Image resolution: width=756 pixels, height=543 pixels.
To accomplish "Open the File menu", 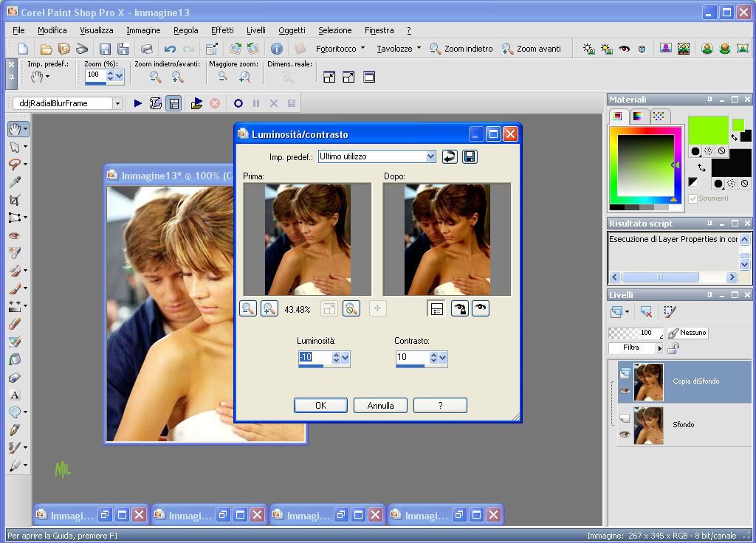I will click(x=18, y=30).
